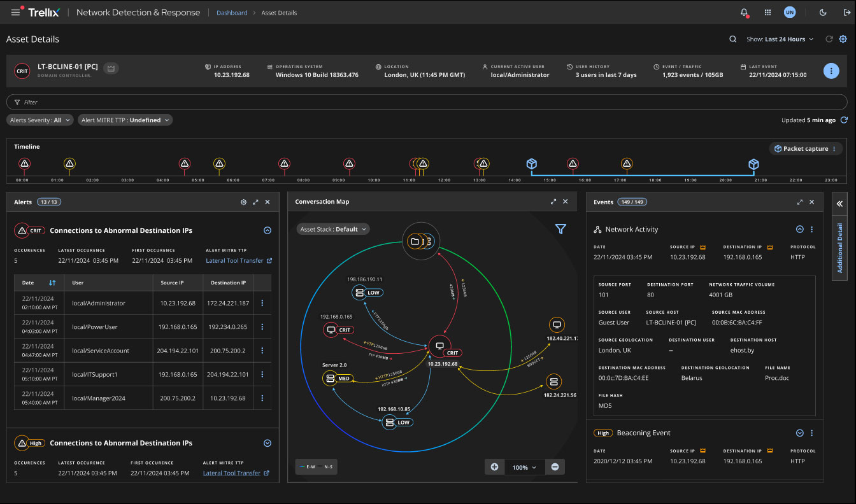This screenshot has height=504, width=856.
Task: Zoom in on the Conversation Map
Action: click(494, 467)
